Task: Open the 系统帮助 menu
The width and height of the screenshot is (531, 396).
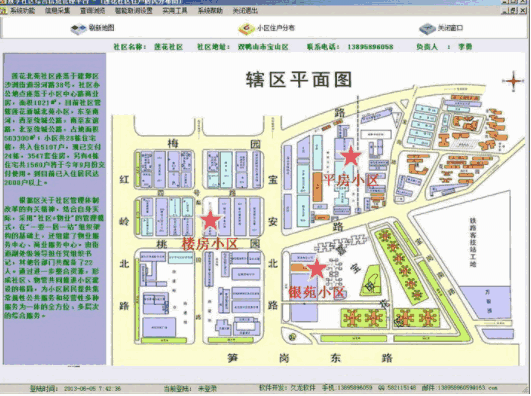Action: click(x=210, y=11)
